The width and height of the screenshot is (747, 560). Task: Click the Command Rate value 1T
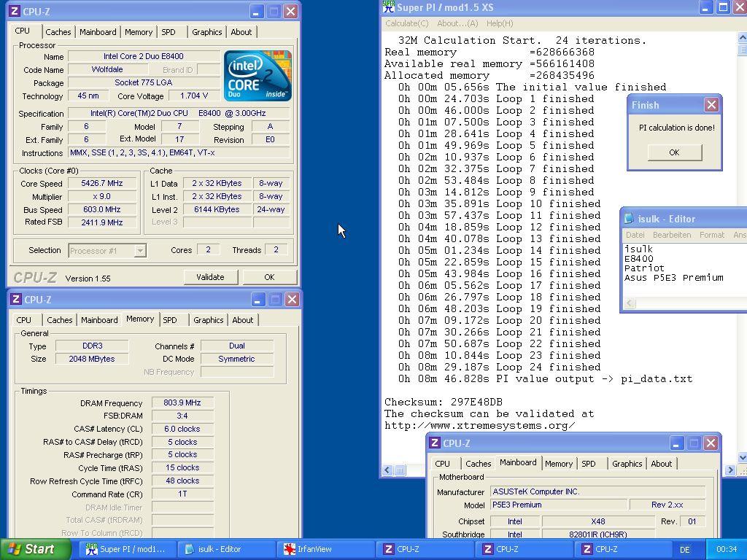(x=182, y=494)
